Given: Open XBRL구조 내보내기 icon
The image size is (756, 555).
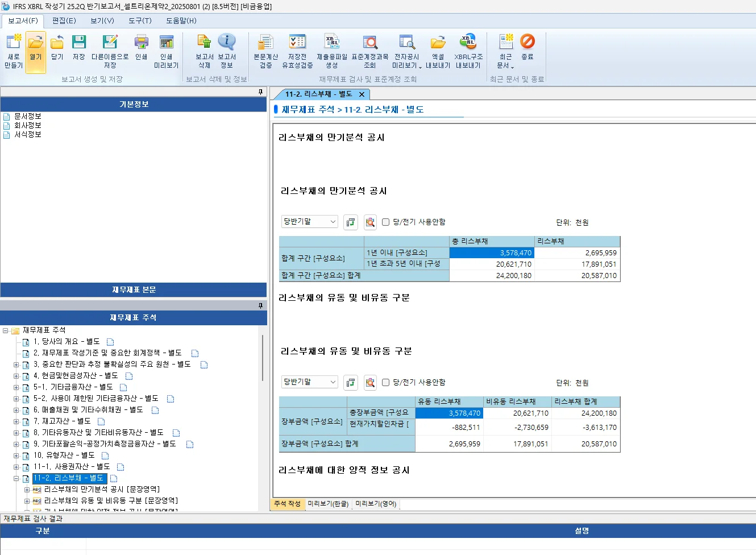Looking at the screenshot, I should coord(467,51).
